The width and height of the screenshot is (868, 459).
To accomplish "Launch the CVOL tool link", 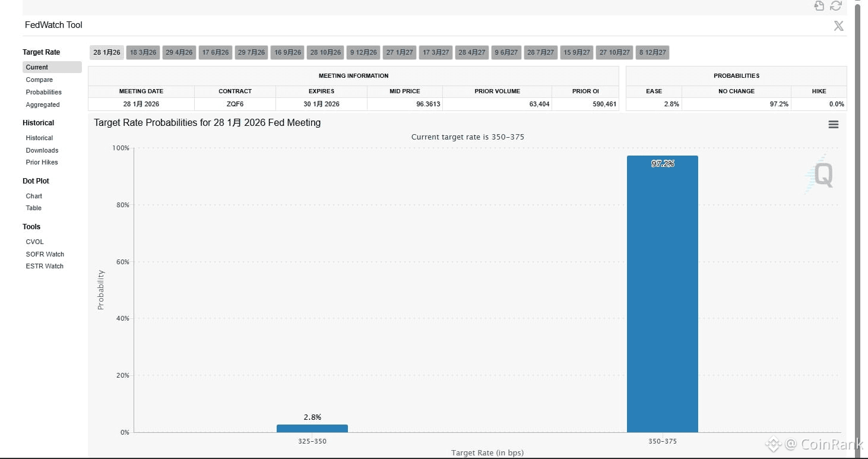I will (35, 242).
